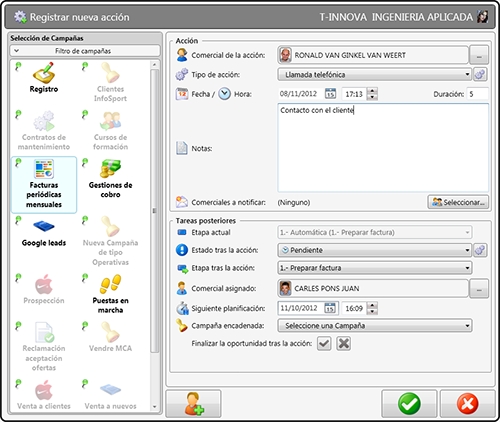Screen dimensions: 500x422
Task: Select the Prospección campaign
Action: pos(44,289)
